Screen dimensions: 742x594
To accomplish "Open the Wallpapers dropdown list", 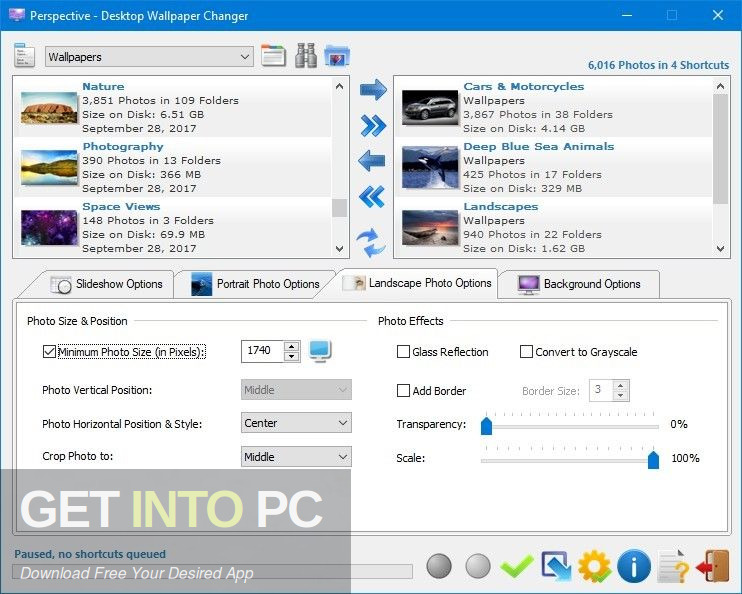I will pyautogui.click(x=150, y=57).
